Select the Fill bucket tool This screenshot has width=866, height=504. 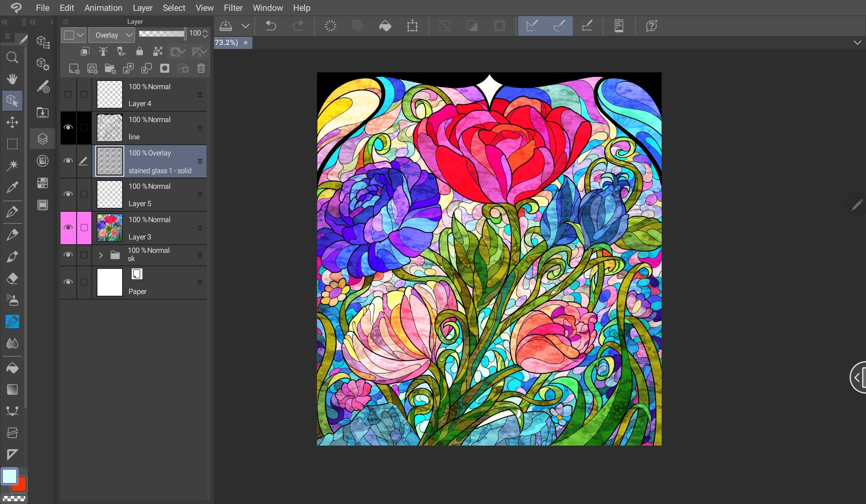[x=12, y=368]
